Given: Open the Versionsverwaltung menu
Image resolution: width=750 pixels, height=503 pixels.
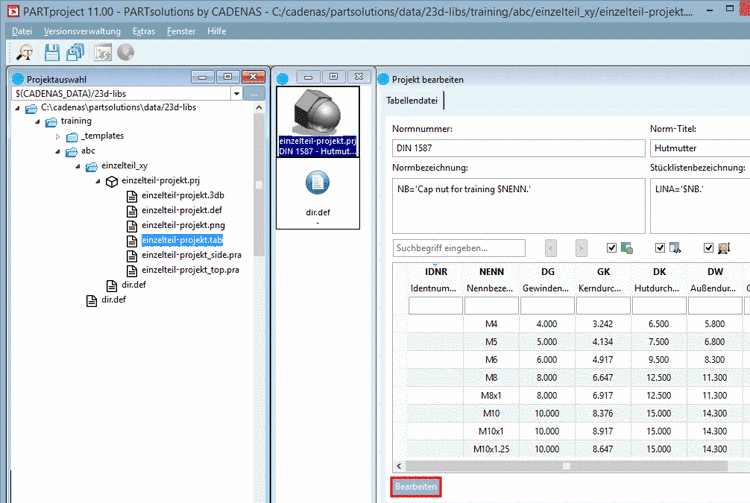Looking at the screenshot, I should coord(81,31).
